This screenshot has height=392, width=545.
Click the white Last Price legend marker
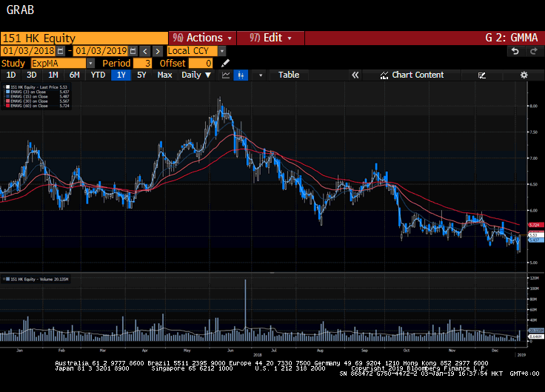point(7,87)
